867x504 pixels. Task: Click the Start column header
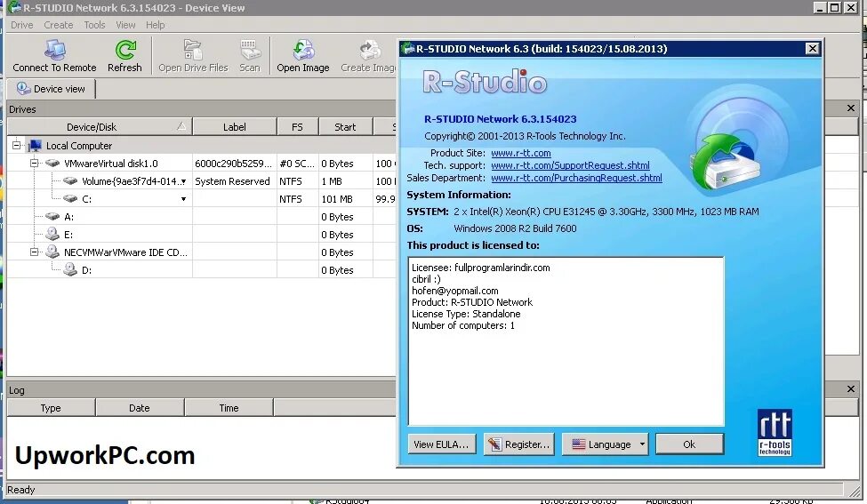tap(346, 126)
